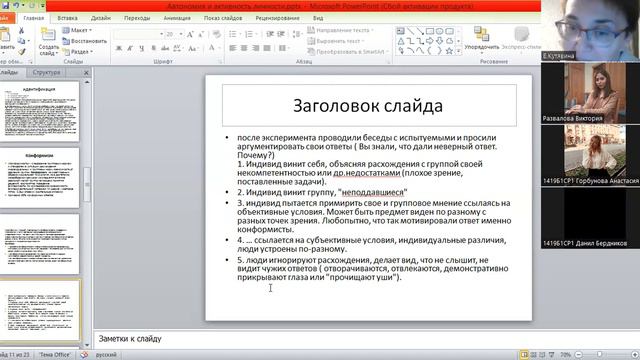Select the Главная ribbon tab
Screen dimensions: 640x360
pos(33,18)
